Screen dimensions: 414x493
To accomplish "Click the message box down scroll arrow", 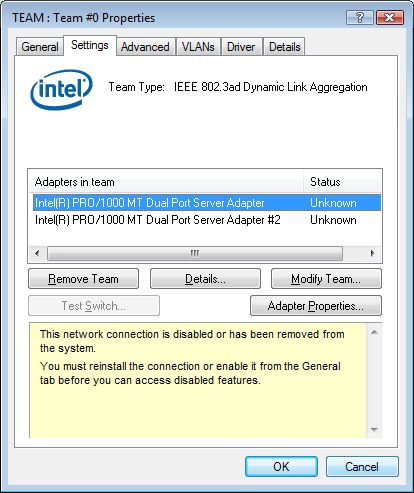I will [x=374, y=429].
